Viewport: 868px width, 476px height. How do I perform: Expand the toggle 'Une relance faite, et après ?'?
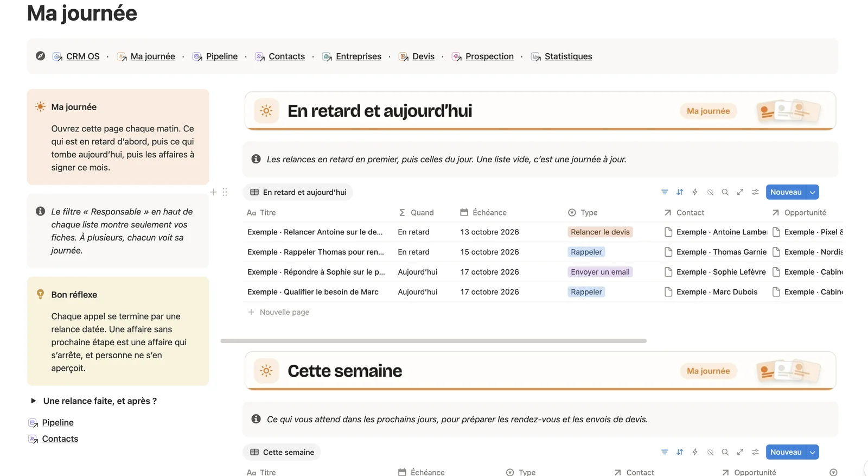click(33, 401)
